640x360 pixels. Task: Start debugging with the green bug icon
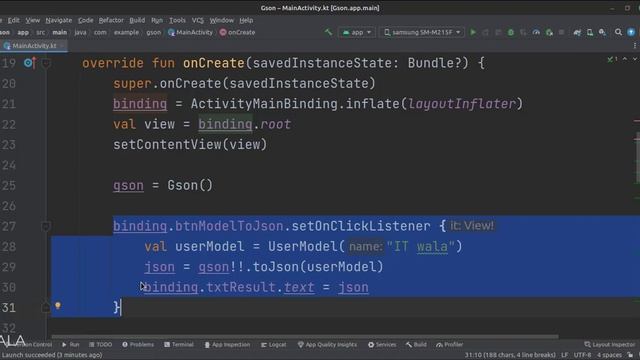coord(511,32)
